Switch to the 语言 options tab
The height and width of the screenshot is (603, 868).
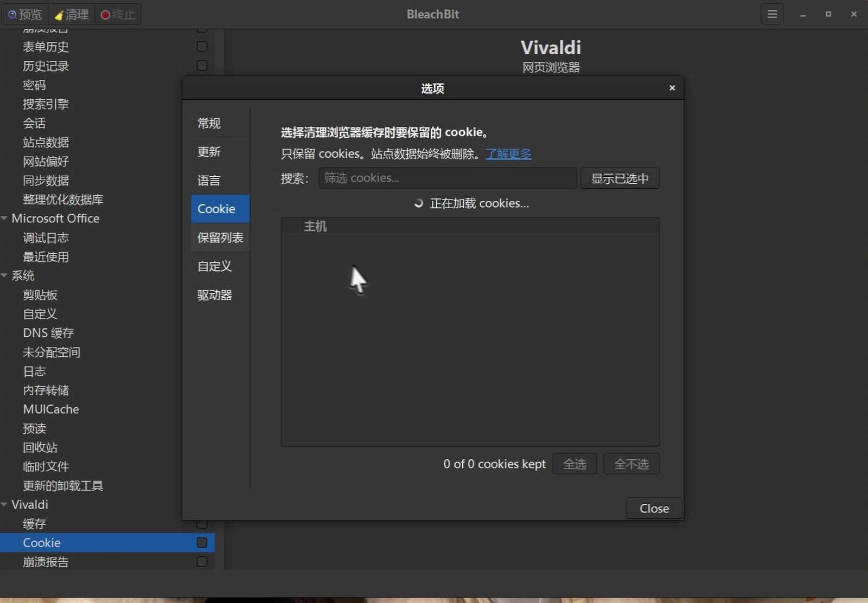coord(220,180)
